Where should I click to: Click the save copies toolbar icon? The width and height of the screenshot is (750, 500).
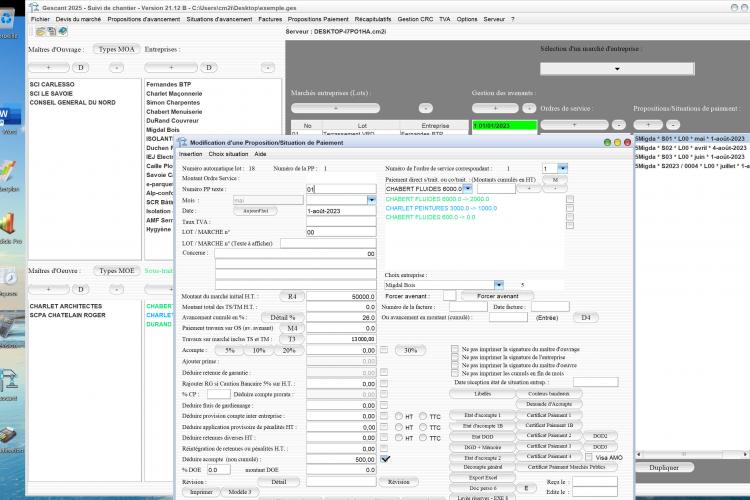point(52,32)
